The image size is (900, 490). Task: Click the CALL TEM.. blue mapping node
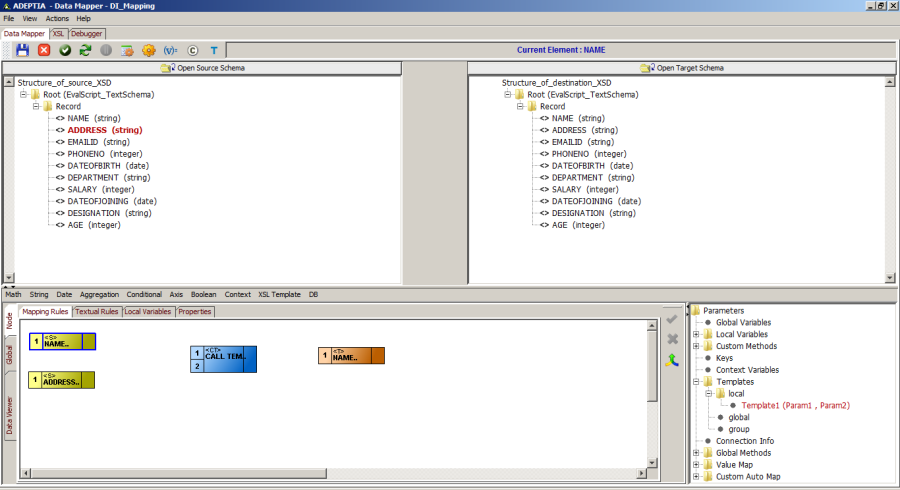[x=223, y=355]
